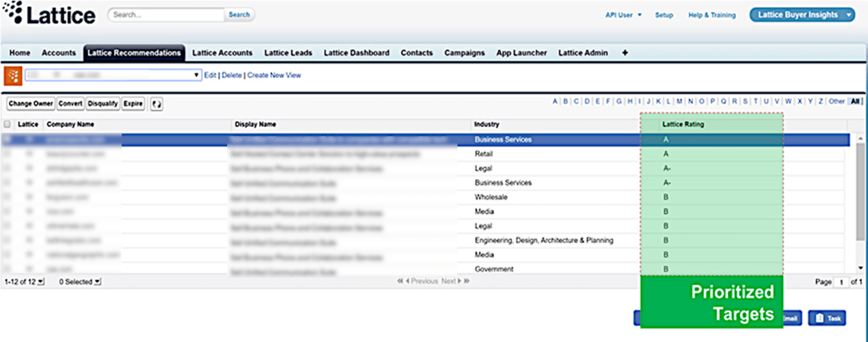This screenshot has width=868, height=342.
Task: Jump to last page arrow
Action: pos(467,281)
